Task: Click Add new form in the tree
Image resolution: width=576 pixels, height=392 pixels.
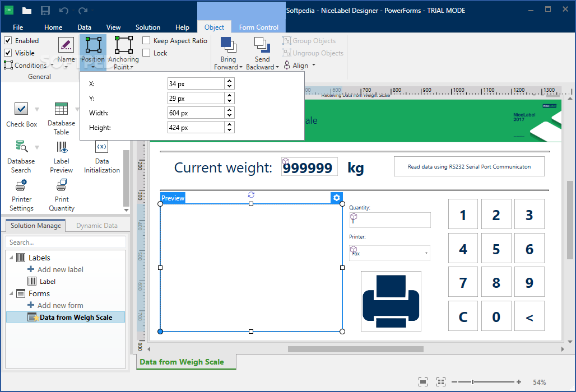Action: [x=61, y=305]
